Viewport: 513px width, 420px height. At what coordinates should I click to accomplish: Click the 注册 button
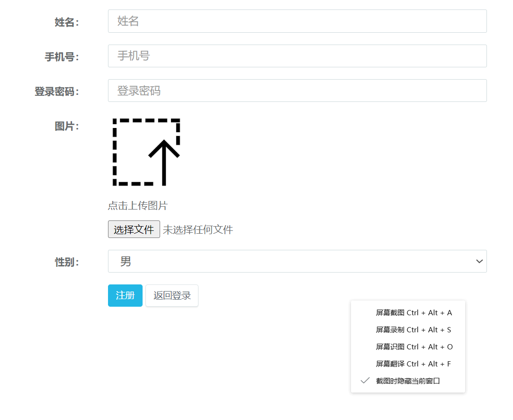click(x=125, y=295)
